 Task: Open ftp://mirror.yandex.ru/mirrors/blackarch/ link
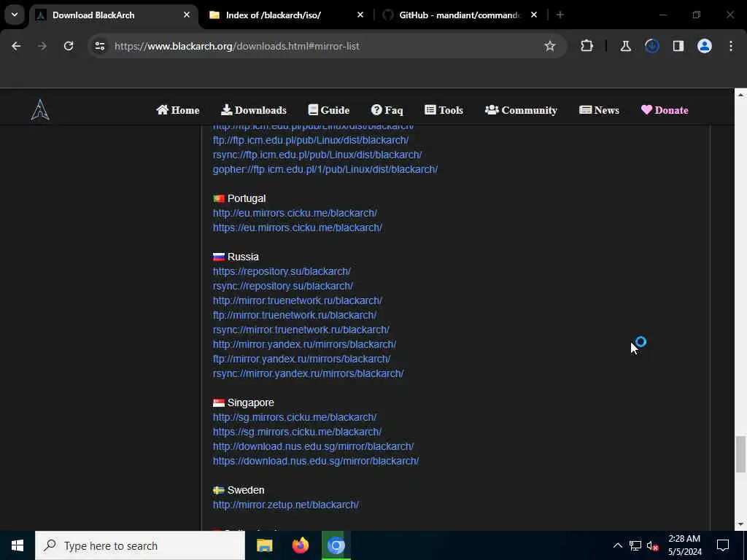click(301, 359)
